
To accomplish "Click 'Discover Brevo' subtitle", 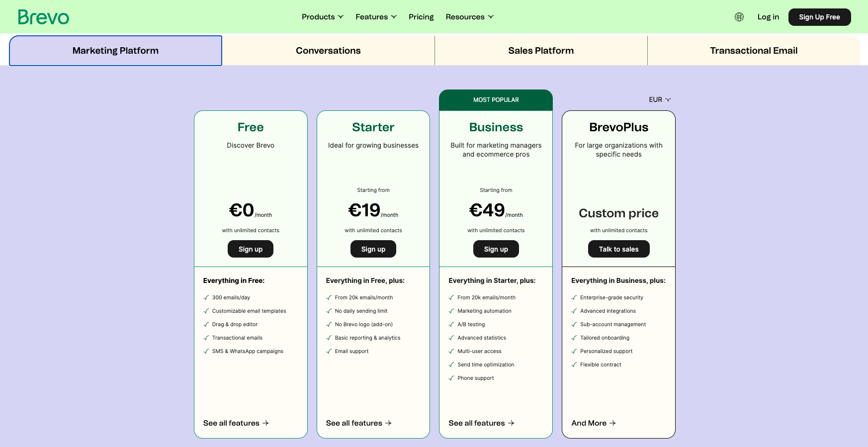I will 251,145.
